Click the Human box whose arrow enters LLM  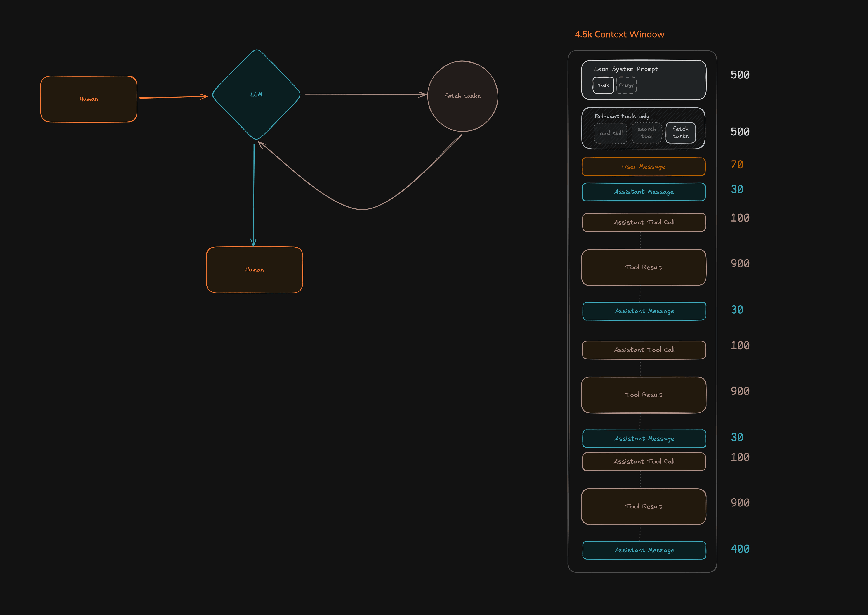(x=89, y=99)
